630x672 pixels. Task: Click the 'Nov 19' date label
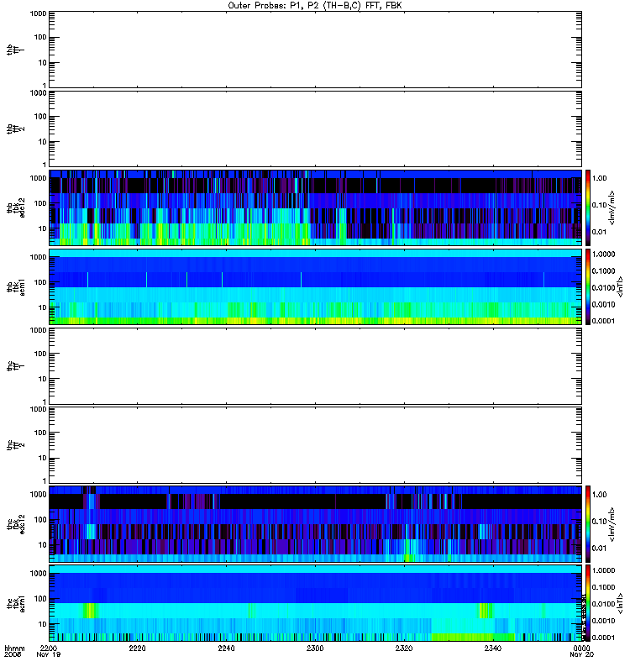pyautogui.click(x=48, y=654)
